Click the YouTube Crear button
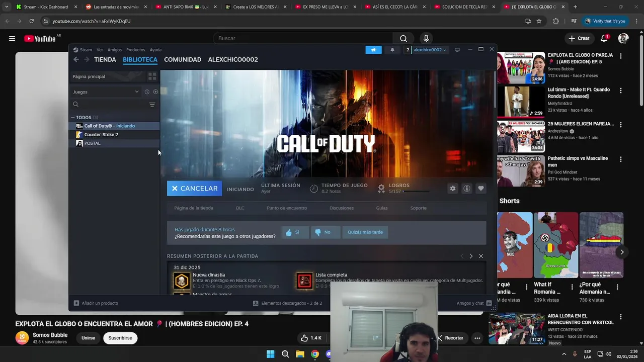The image size is (644, 362). (x=579, y=38)
